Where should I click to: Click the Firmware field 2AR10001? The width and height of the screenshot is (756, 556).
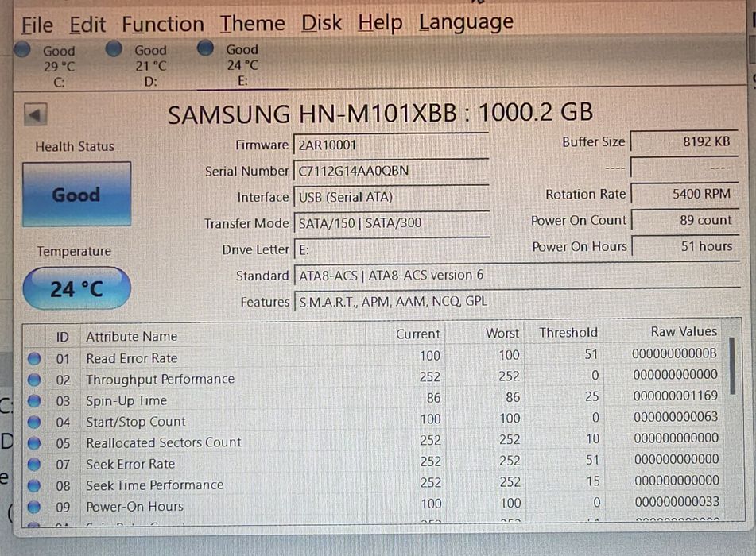(x=391, y=145)
